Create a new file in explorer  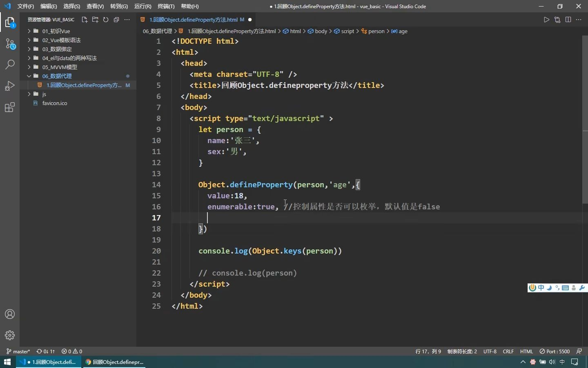[85, 20]
